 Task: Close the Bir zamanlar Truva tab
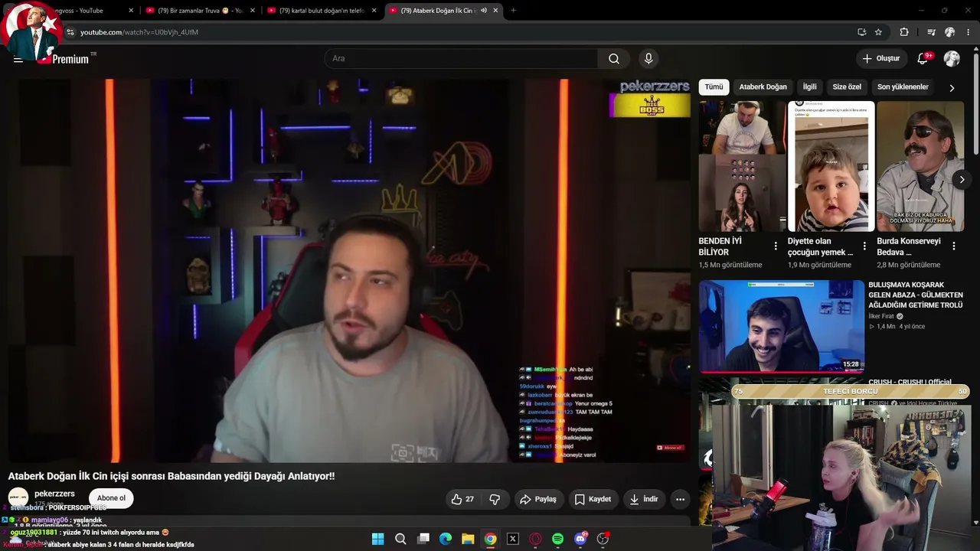coord(253,11)
